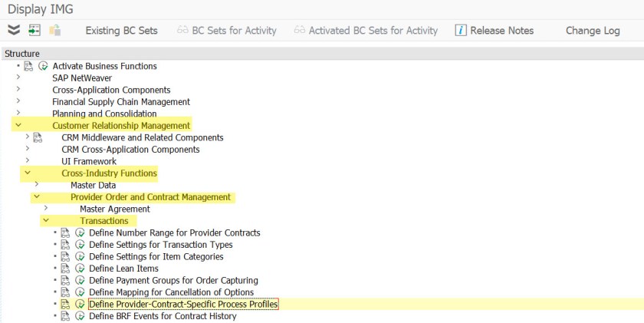This screenshot has height=323, width=644.
Task: Open documentation icon for Define Number Range
Action: point(65,232)
